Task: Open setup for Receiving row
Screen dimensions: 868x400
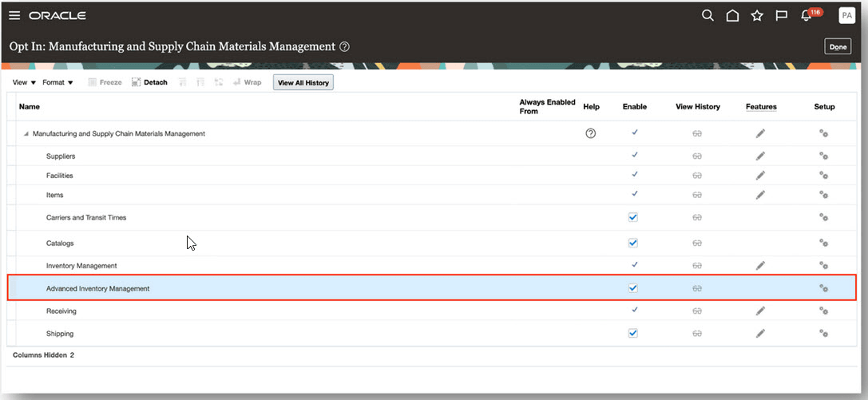Action: tap(824, 311)
